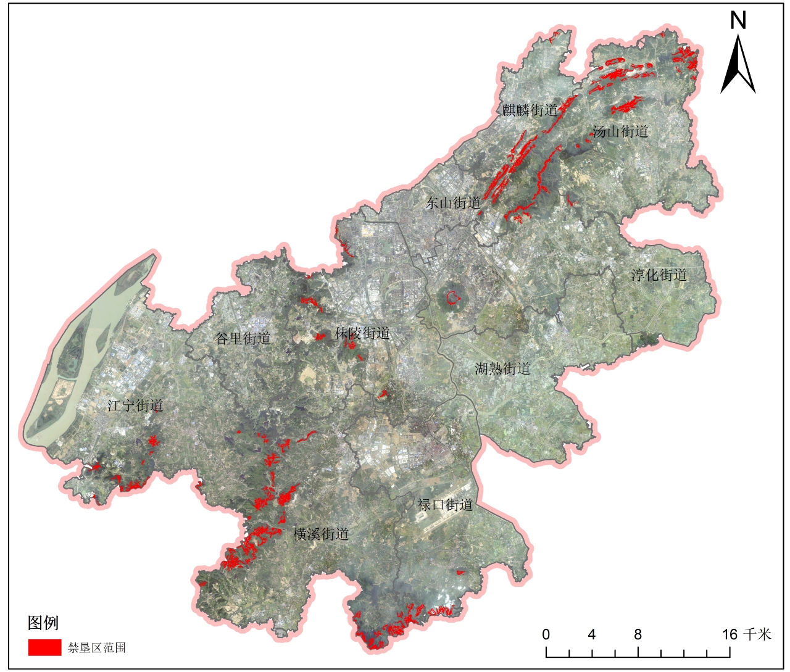Click the 禁垦区范围 legend text
The width and height of the screenshot is (790, 672).
click(97, 648)
